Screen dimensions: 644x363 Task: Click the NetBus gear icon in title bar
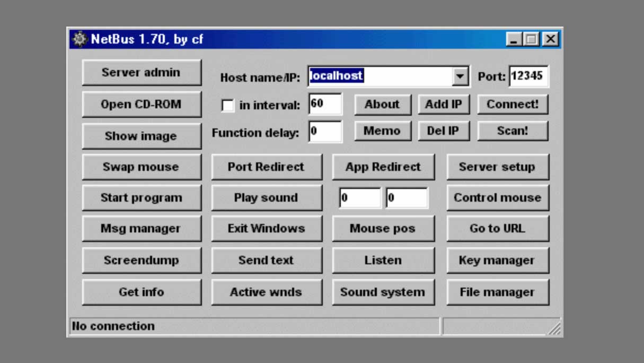[80, 39]
